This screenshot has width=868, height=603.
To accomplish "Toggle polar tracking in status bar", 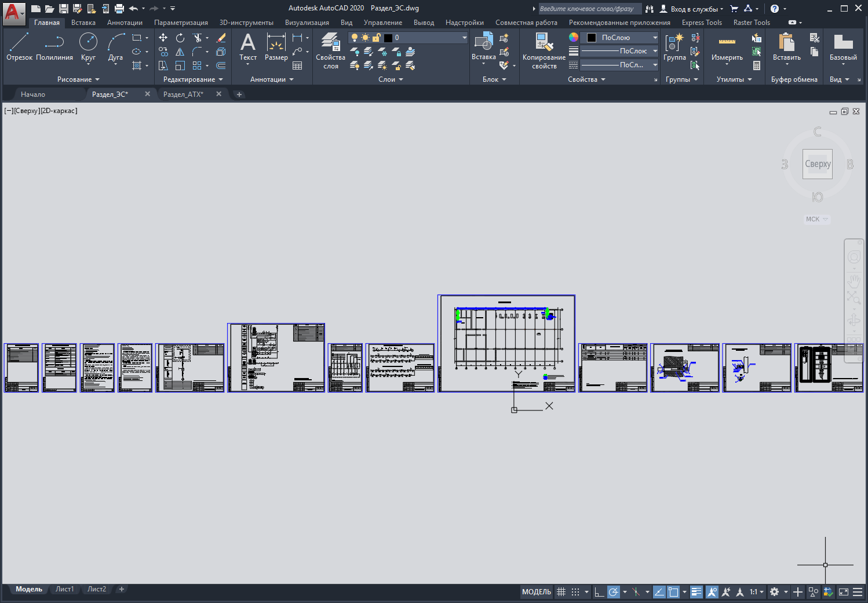I will click(613, 592).
